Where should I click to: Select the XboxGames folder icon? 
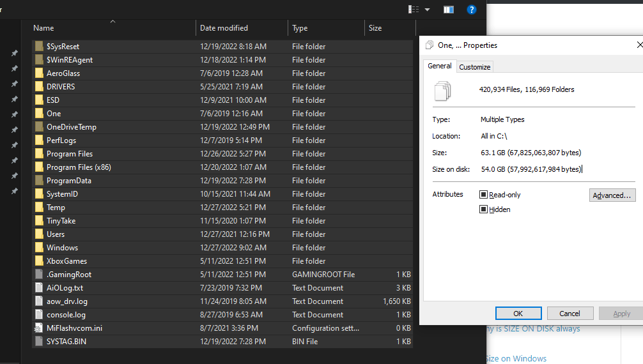39,261
